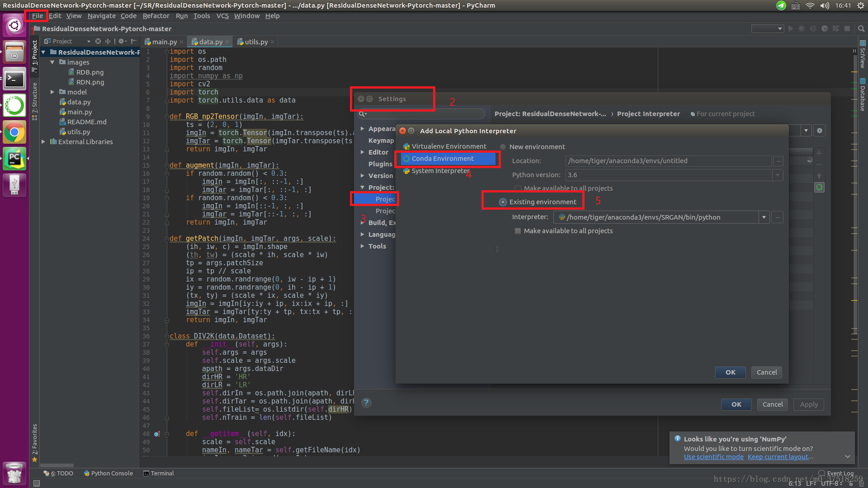Expand the Tools settings category

(x=363, y=246)
